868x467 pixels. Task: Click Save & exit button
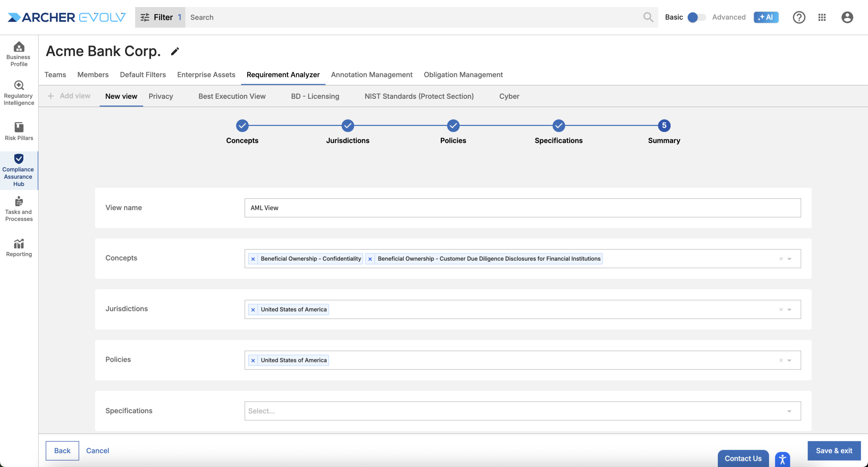click(x=834, y=451)
